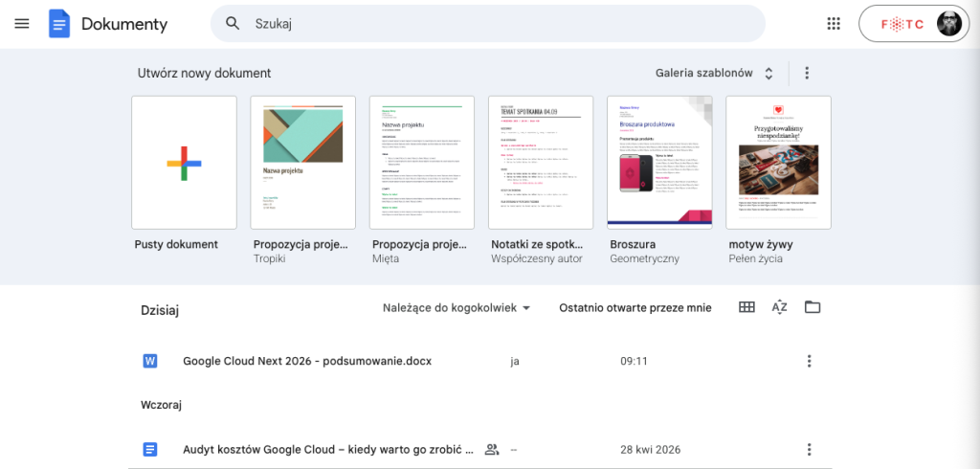Image resolution: width=980 pixels, height=469 pixels.
Task: Click the Google Docs logo icon
Action: click(59, 24)
